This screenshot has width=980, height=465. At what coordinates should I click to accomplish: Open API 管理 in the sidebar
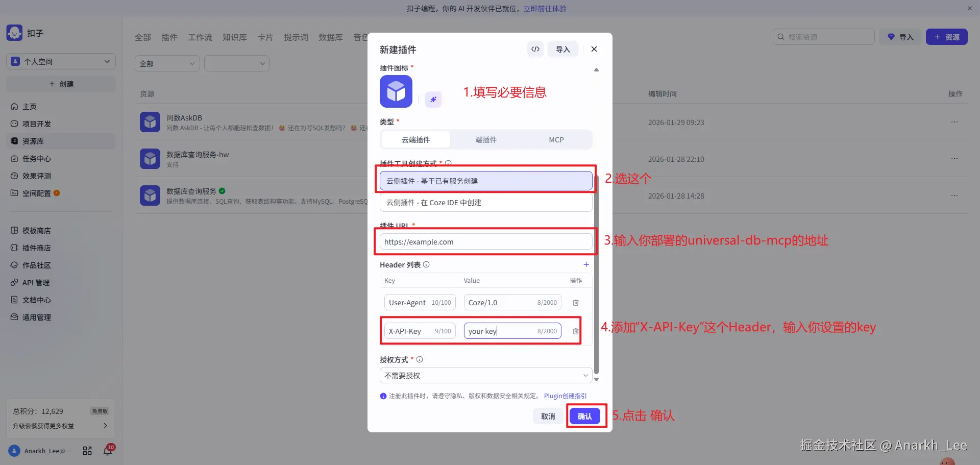click(x=61, y=283)
